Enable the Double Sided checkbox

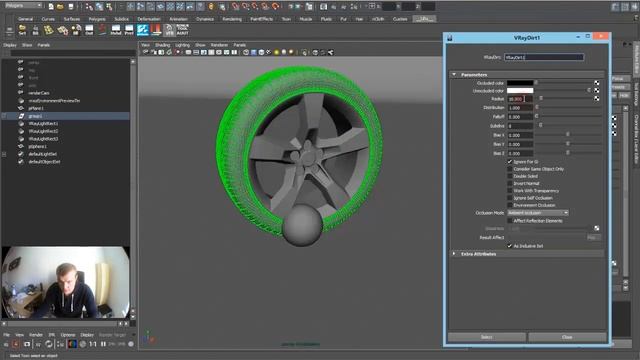(510, 176)
